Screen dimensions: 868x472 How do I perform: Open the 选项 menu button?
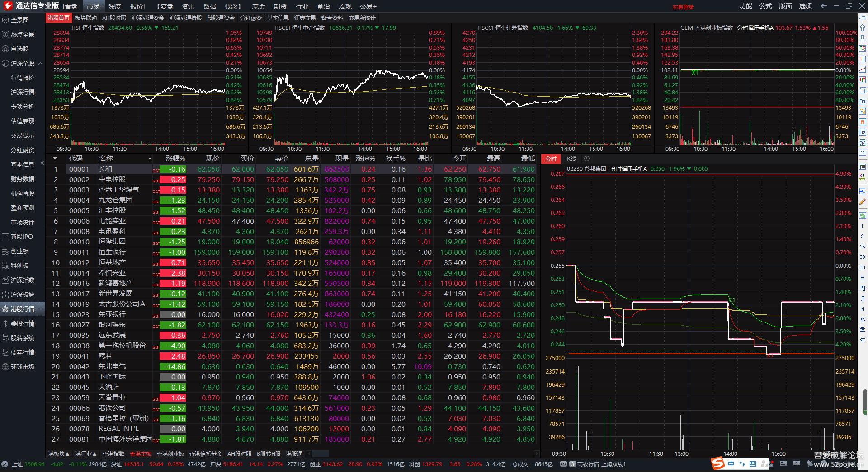pos(806,6)
